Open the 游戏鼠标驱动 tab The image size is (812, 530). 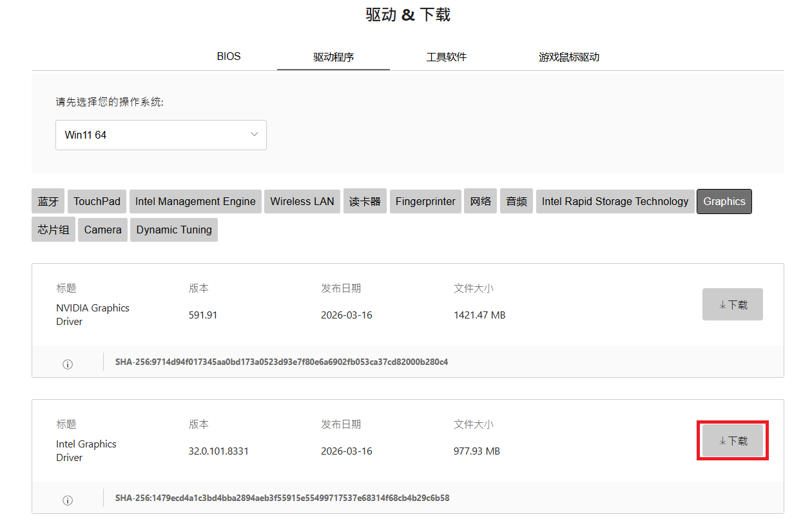click(x=569, y=57)
